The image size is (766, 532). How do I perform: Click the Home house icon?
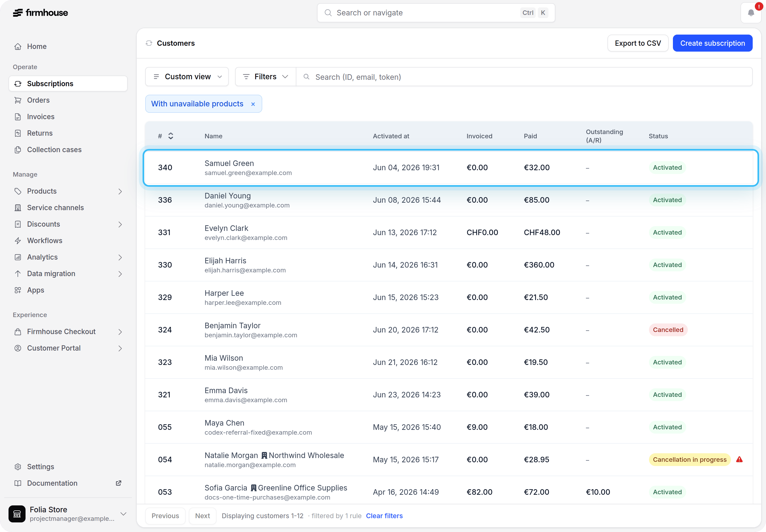pyautogui.click(x=18, y=46)
